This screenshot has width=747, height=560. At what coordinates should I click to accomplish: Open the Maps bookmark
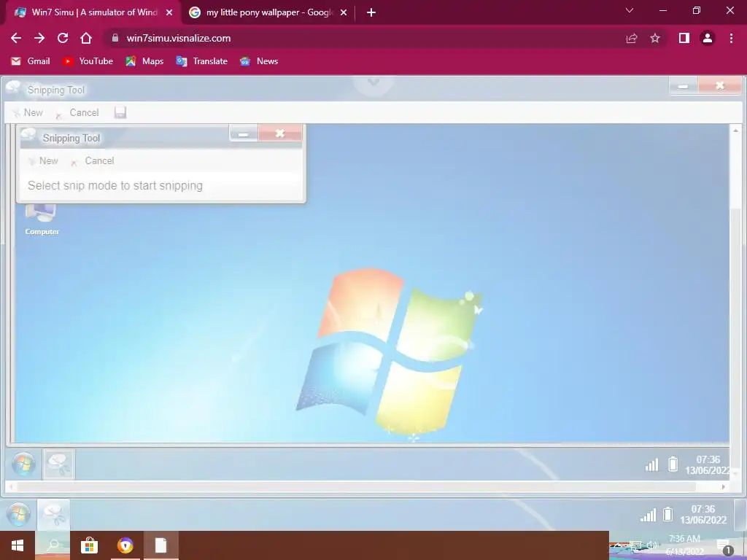[x=144, y=61]
